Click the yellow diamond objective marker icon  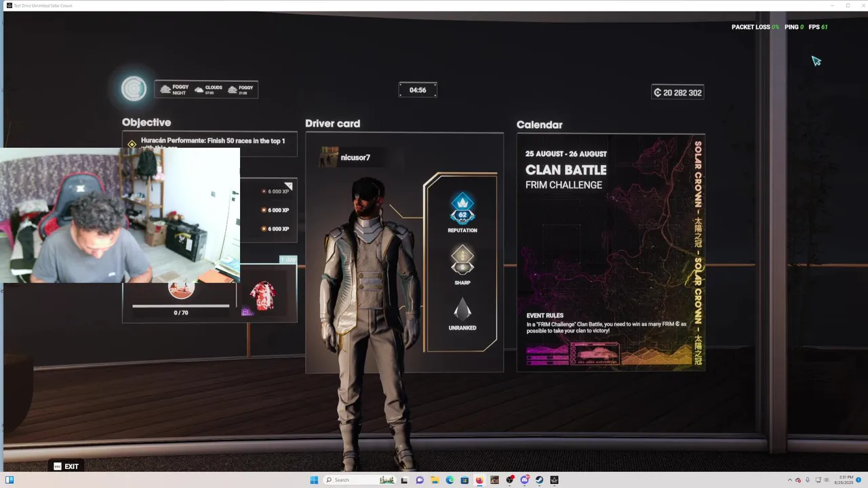(132, 144)
